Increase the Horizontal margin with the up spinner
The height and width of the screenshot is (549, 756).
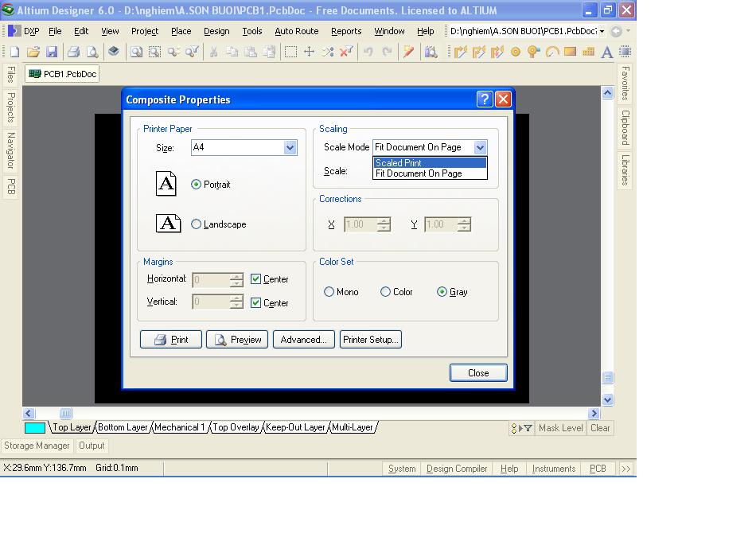click(236, 276)
